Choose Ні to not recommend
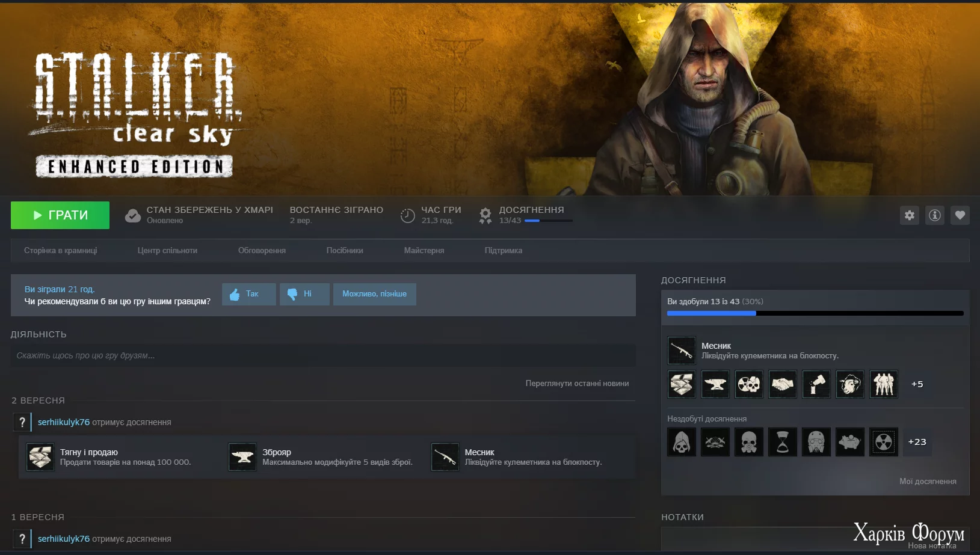 [x=304, y=294]
